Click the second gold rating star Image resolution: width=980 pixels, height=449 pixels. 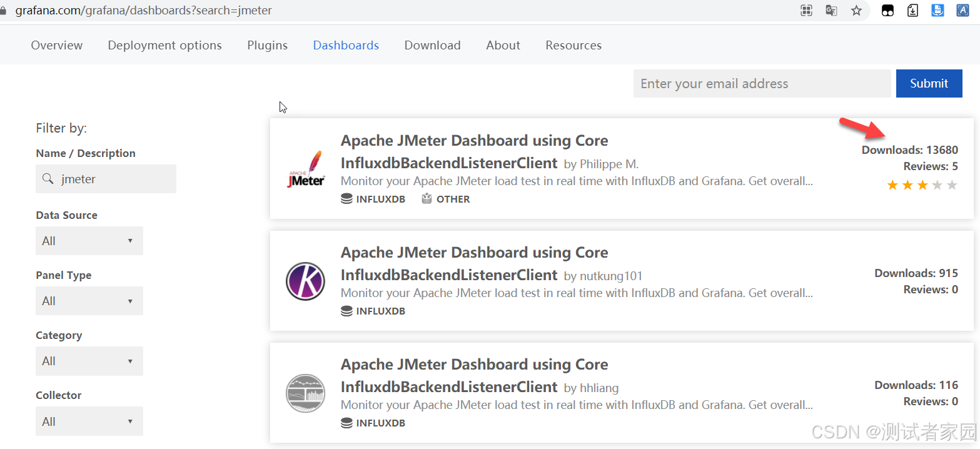(x=907, y=185)
